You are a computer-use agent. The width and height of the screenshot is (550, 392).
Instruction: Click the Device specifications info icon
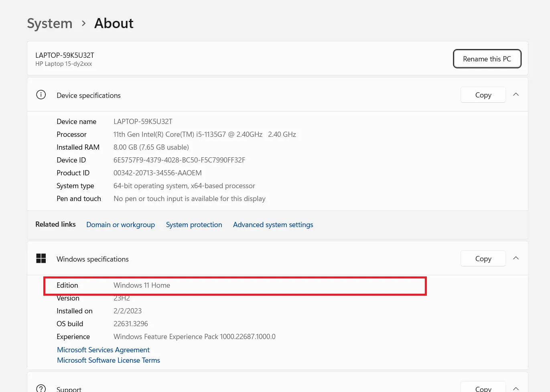tap(41, 95)
